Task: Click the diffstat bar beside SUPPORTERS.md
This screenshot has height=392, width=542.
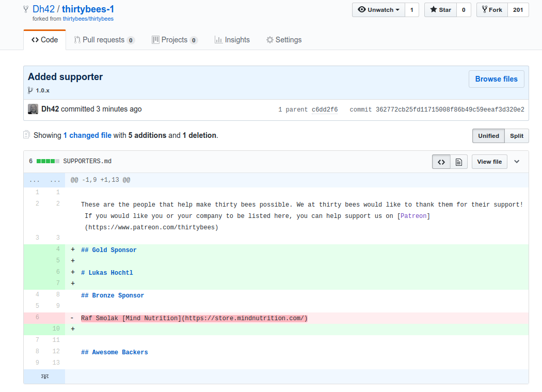Action: (47, 161)
